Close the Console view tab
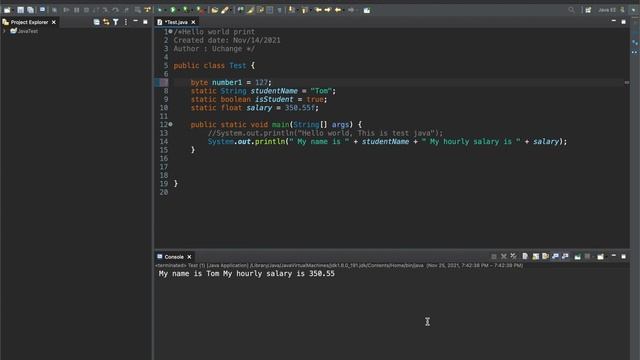 point(189,257)
